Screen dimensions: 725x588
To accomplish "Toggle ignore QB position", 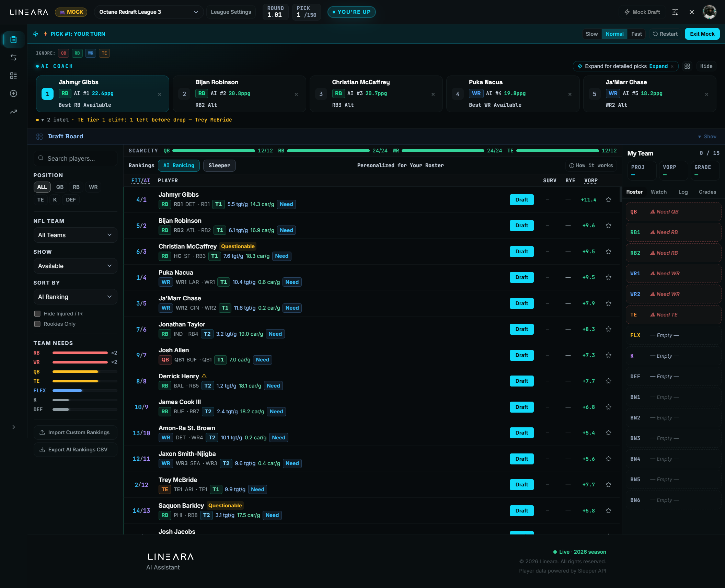I will click(64, 53).
